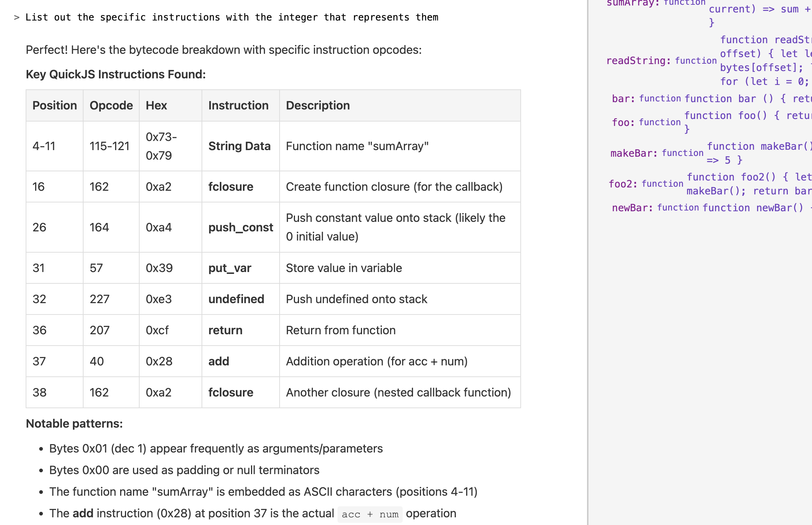Click the 'String Data' instruction cell
812x525 pixels.
pyautogui.click(x=239, y=146)
